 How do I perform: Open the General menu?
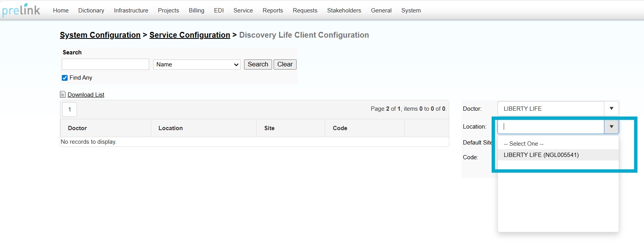point(381,10)
